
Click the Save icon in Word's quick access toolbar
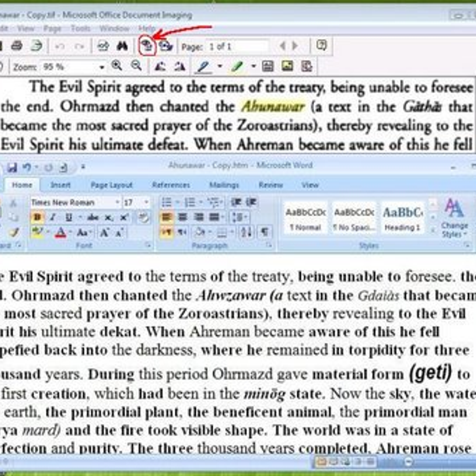(12, 167)
